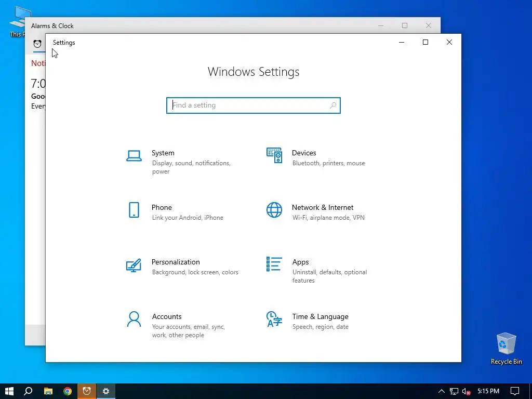Click "Bluetooth, printers, mouse" description
This screenshot has height=399, width=532.
coord(329,163)
